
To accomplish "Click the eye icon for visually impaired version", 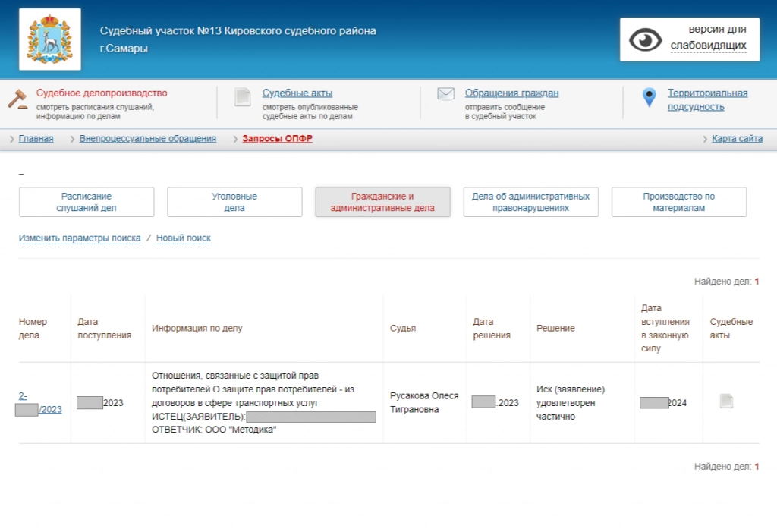I will [x=645, y=39].
